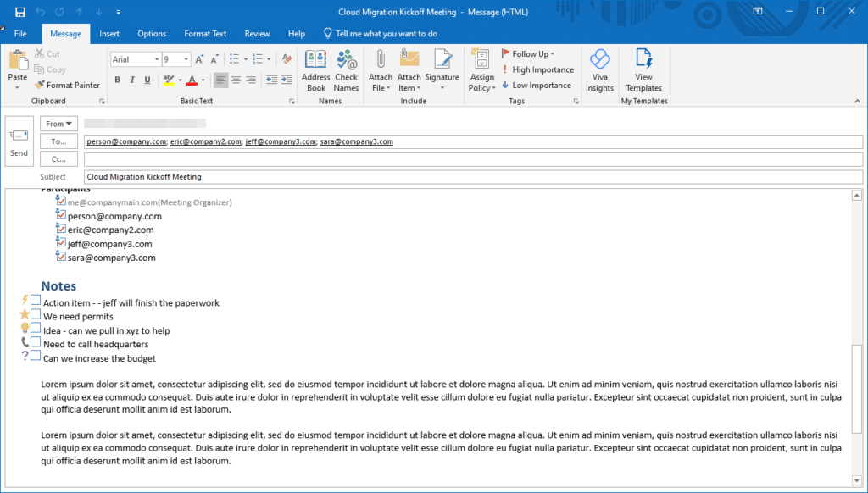Apply bullet list formatting
This screenshot has width=868, height=493.
pyautogui.click(x=234, y=59)
